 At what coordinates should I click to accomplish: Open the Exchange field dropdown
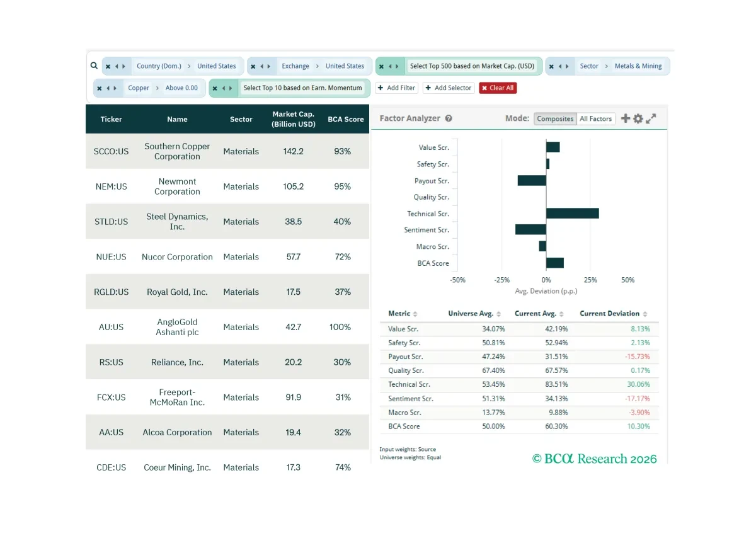(295, 66)
